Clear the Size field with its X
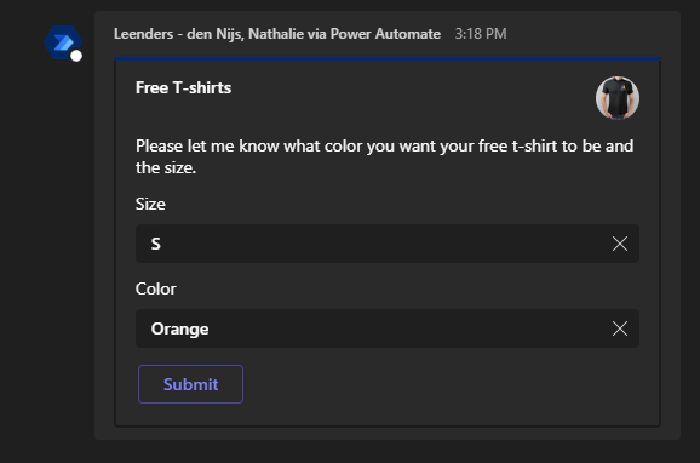The height and width of the screenshot is (463, 700). pyautogui.click(x=620, y=244)
